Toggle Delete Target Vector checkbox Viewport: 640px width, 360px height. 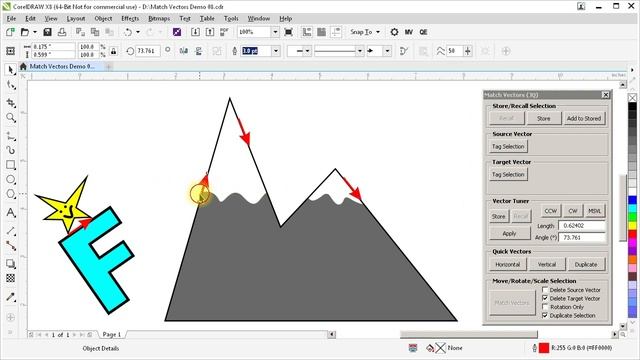point(545,298)
